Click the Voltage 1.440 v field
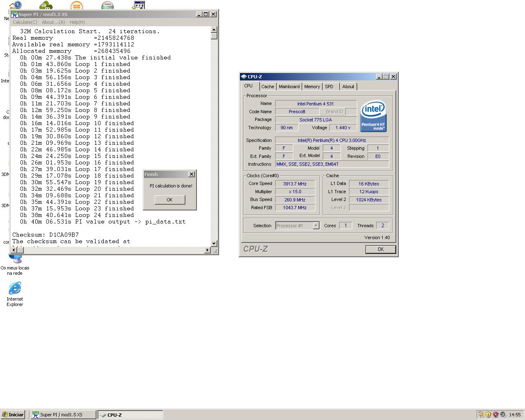525x420 pixels. [343, 128]
